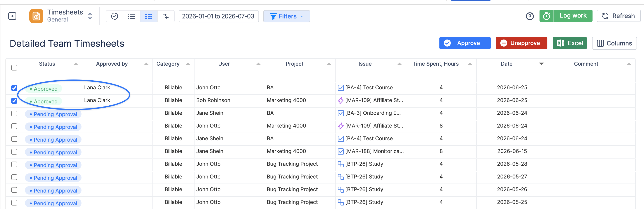644x209 pixels.
Task: Click subtask icon of BTP-26 Study on 2026-05-28
Action: point(340,164)
